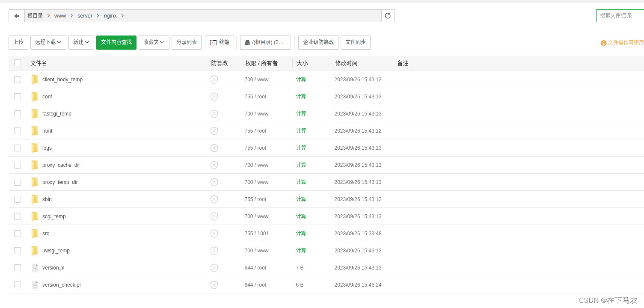Image resolution: width=644 pixels, height=308 pixels.
Task: Open the sbin folder icon
Action: pyautogui.click(x=35, y=199)
